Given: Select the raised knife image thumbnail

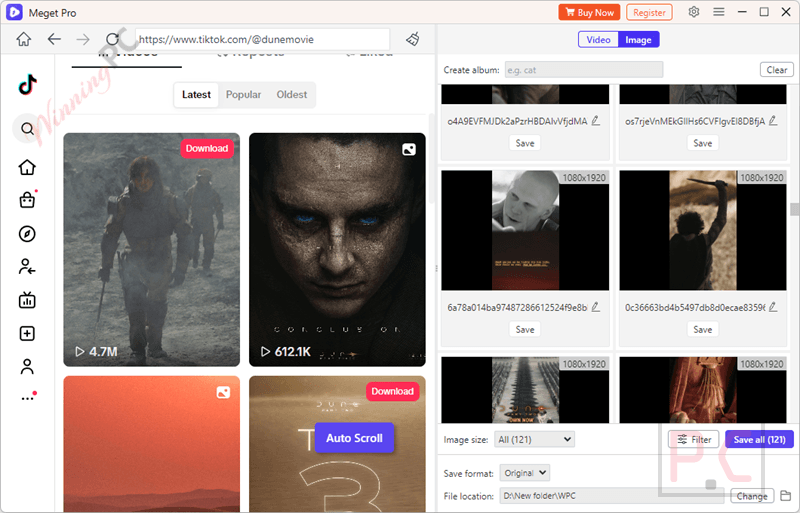Looking at the screenshot, I should 703,231.
